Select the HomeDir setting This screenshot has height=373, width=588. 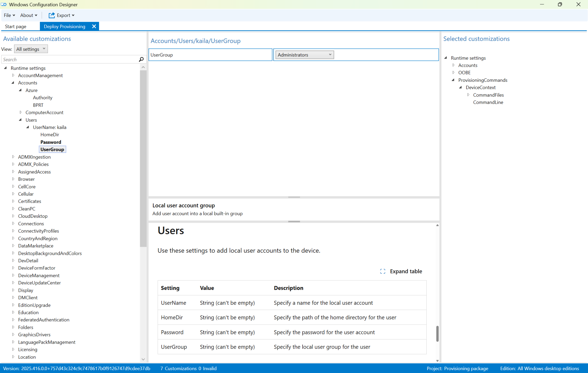50,135
